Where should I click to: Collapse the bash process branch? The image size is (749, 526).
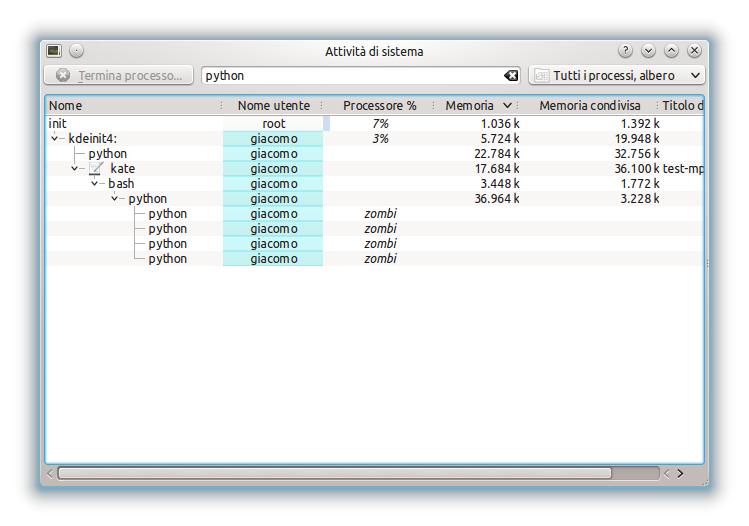pyautogui.click(x=95, y=184)
